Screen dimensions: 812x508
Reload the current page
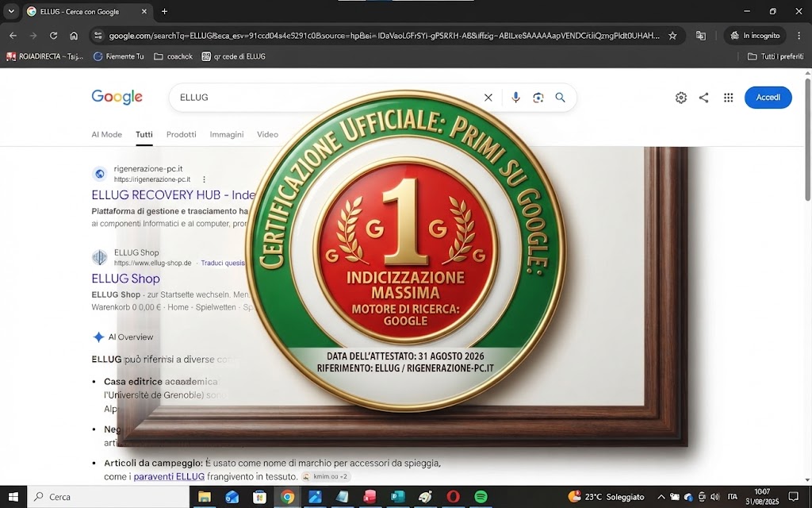[x=53, y=36]
